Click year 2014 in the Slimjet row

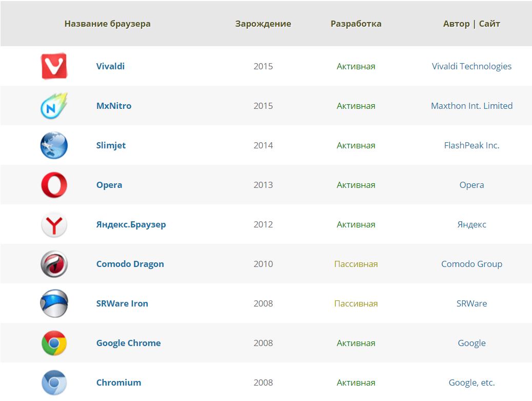[x=263, y=145]
